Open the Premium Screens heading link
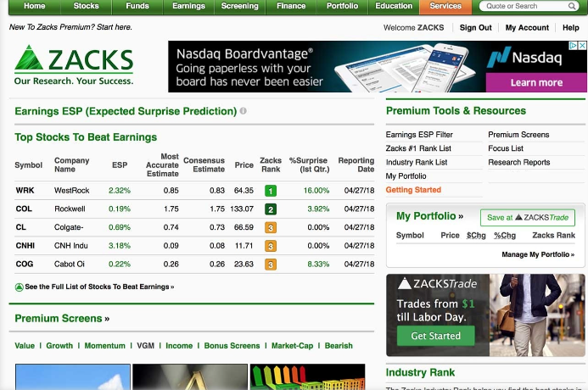The width and height of the screenshot is (588, 390). pyautogui.click(x=62, y=319)
